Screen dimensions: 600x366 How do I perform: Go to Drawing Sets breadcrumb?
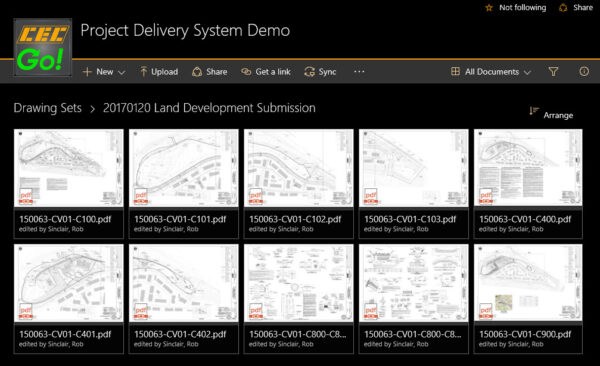click(48, 108)
